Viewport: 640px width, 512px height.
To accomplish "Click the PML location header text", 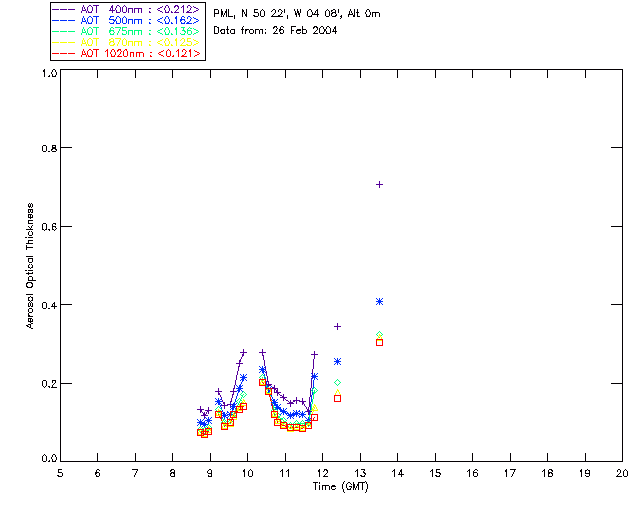I will click(297, 14).
